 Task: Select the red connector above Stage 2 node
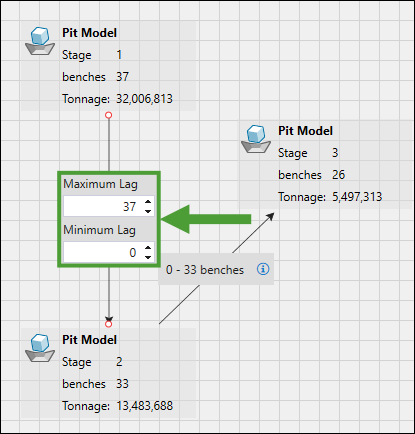tap(108, 324)
